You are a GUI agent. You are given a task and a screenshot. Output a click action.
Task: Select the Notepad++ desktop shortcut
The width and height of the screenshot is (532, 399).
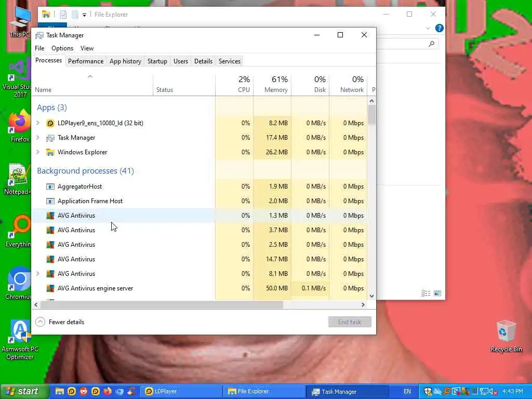18,179
